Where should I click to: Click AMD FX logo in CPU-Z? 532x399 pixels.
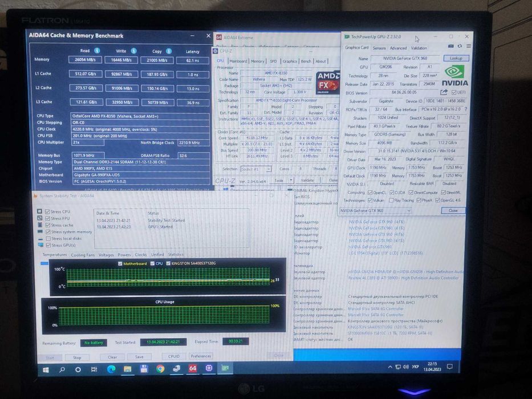pos(327,83)
